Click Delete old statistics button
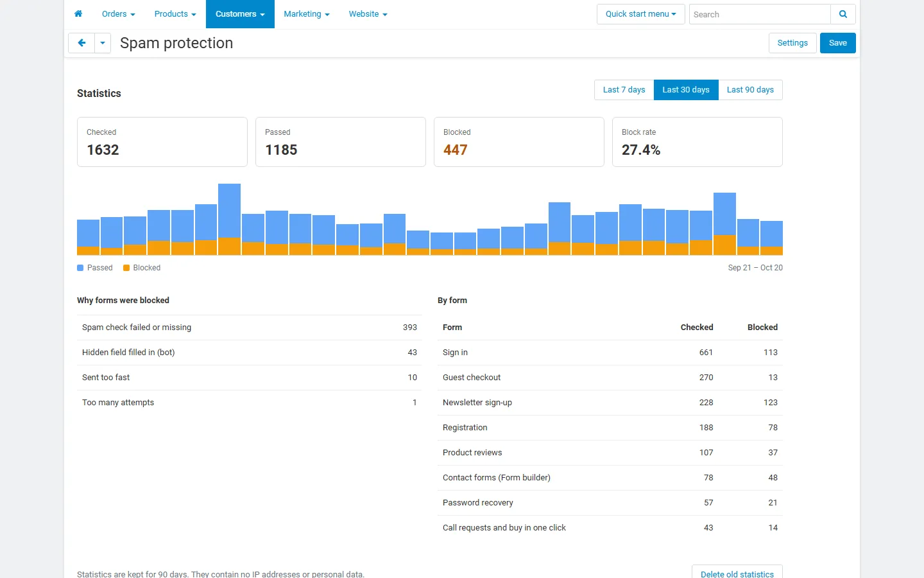The width and height of the screenshot is (924, 578). click(737, 574)
